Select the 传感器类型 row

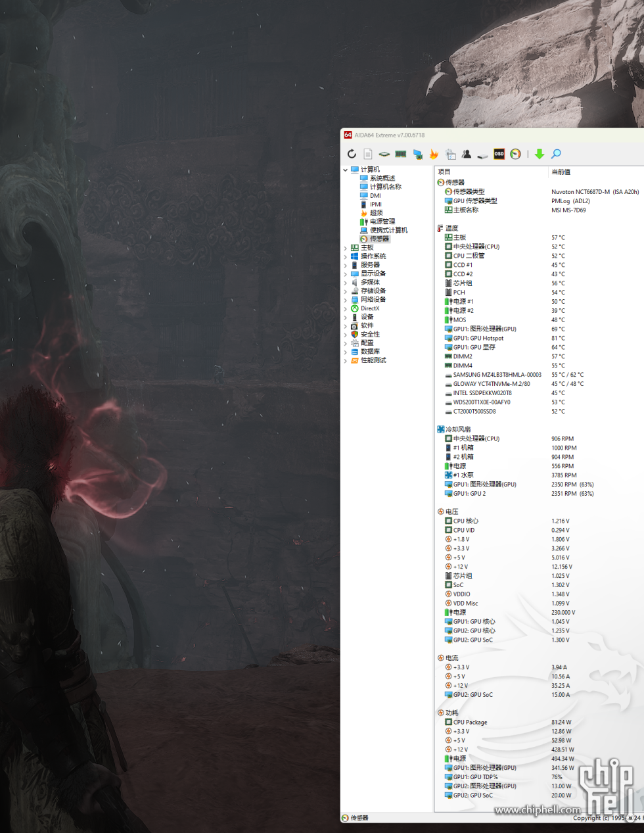coord(539,191)
